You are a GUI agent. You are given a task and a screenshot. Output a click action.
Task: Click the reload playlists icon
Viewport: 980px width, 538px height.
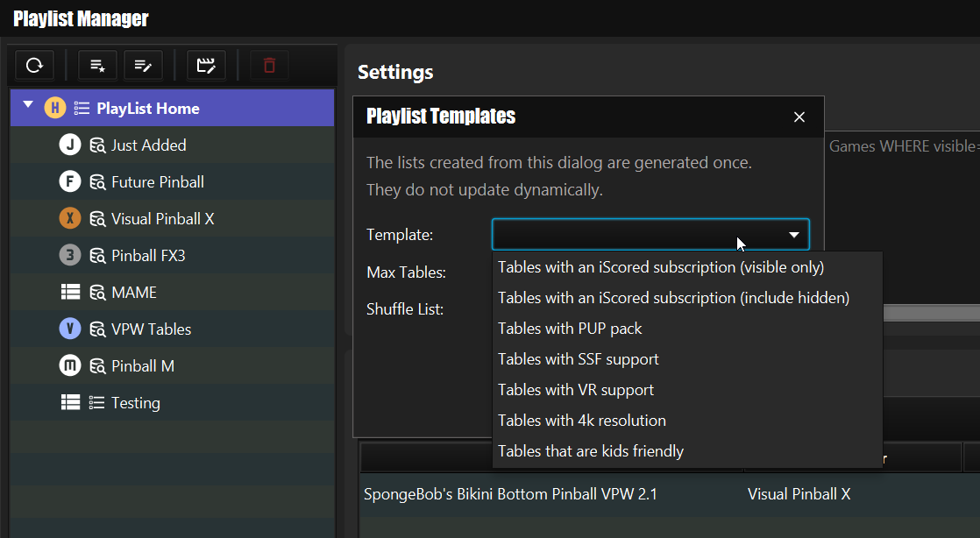pyautogui.click(x=34, y=65)
